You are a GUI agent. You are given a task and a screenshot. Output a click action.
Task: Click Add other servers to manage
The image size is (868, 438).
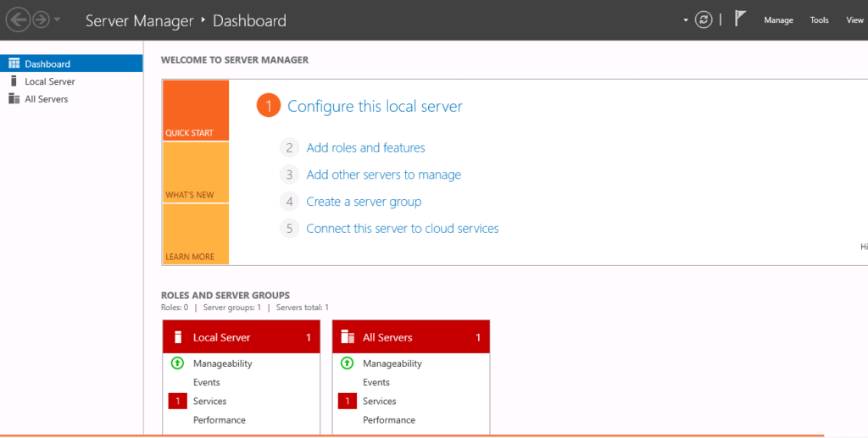(384, 175)
